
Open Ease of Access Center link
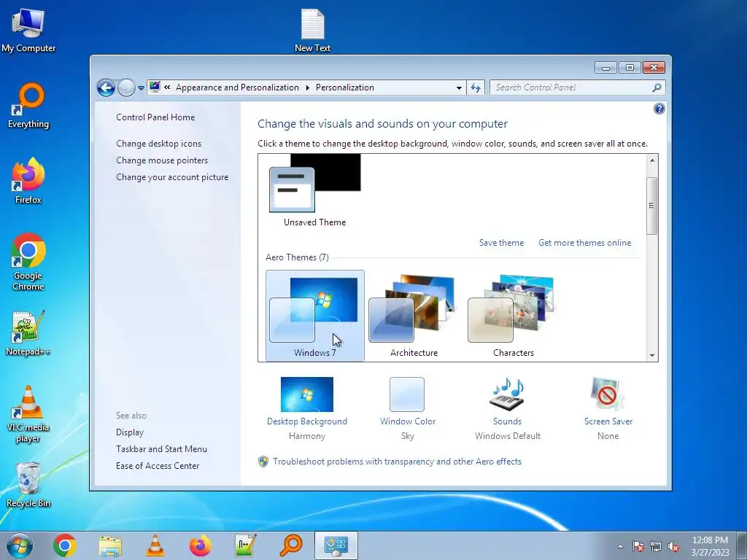coord(158,466)
